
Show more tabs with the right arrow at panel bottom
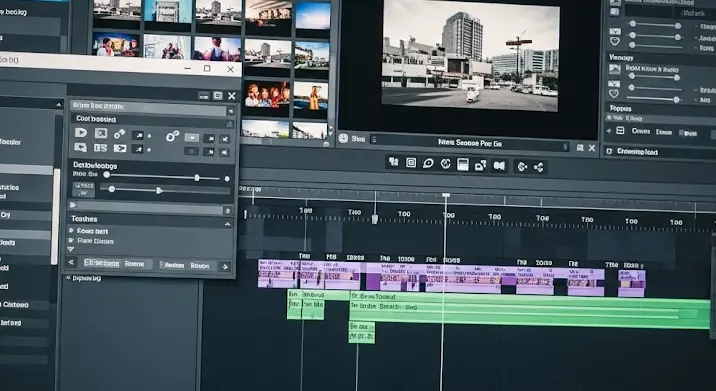(225, 267)
